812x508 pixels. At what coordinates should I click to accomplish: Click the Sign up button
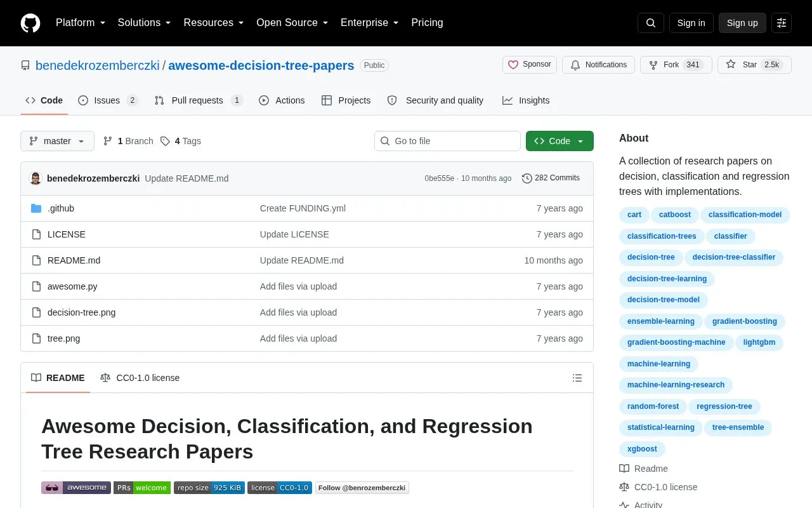pyautogui.click(x=742, y=23)
